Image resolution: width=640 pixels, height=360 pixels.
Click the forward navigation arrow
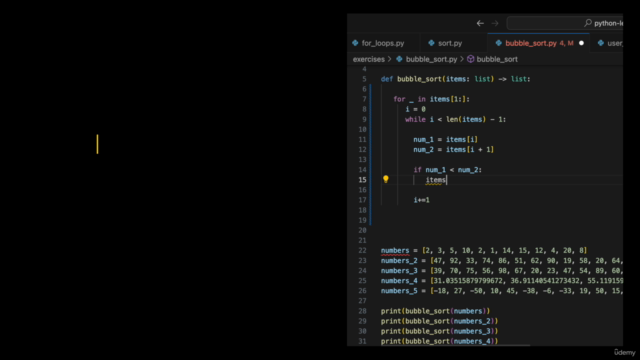[x=495, y=23]
